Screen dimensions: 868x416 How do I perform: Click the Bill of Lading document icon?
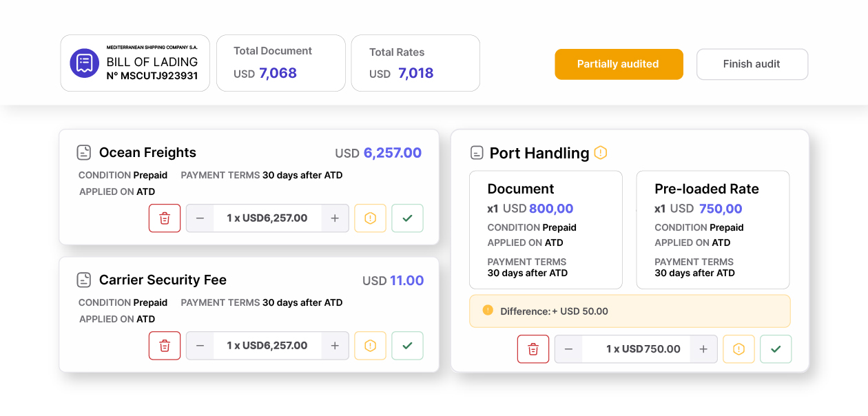(x=85, y=63)
